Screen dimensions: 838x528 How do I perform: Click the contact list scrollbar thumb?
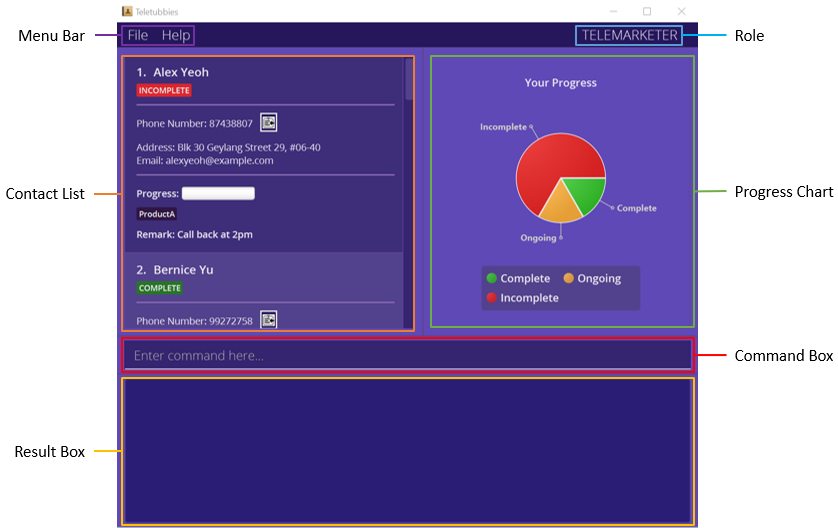coord(409,79)
